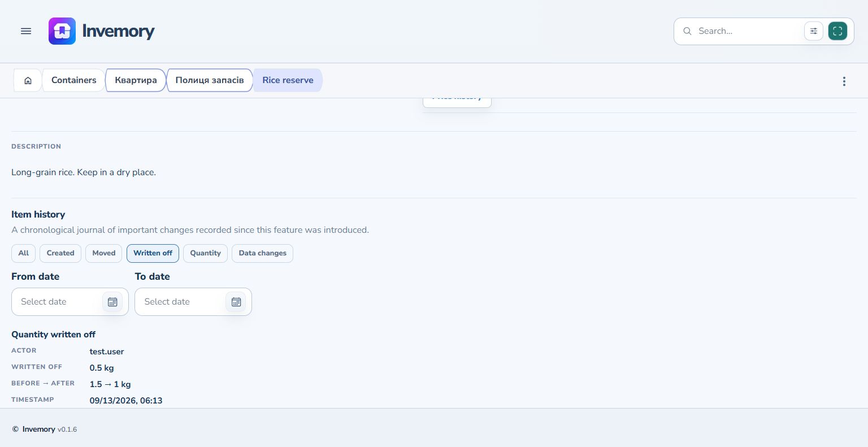Image resolution: width=868 pixels, height=447 pixels.
Task: Launch the scan code button
Action: coord(837,31)
